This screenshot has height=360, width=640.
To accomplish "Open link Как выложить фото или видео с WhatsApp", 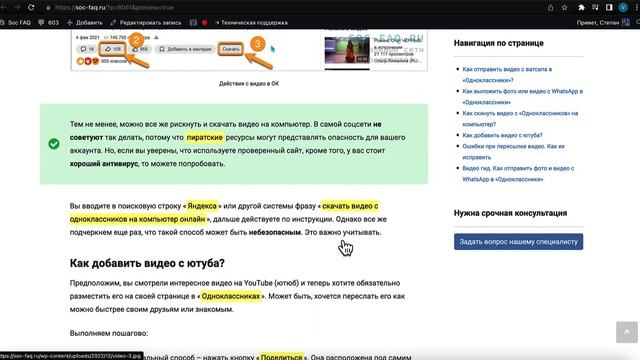I will click(x=522, y=97).
